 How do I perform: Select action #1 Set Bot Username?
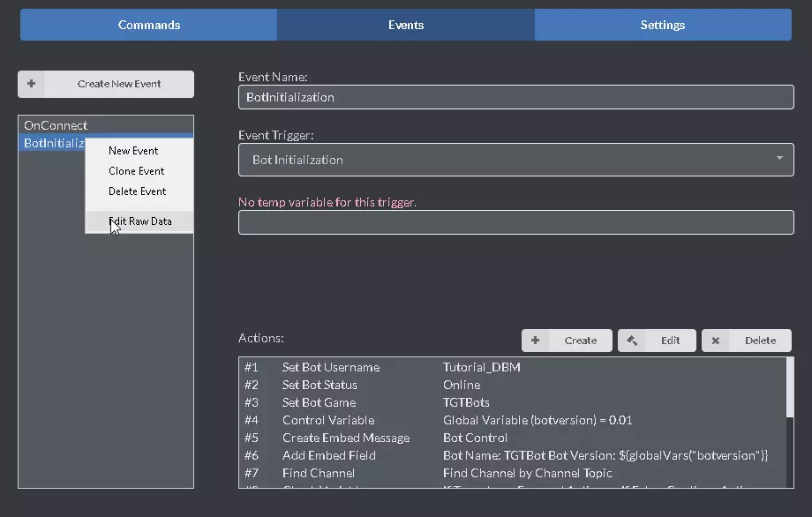tap(331, 367)
